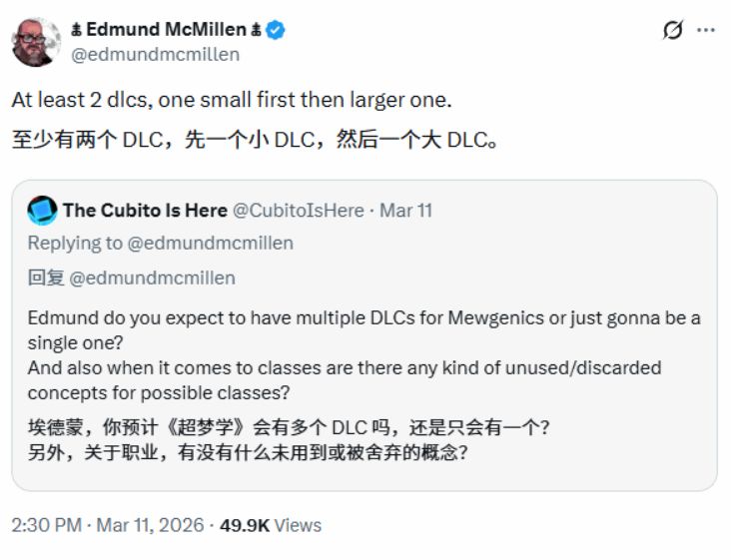Click the pawn emoji after Edmund's name
Viewport: 731px width, 560px height.
[x=257, y=31]
